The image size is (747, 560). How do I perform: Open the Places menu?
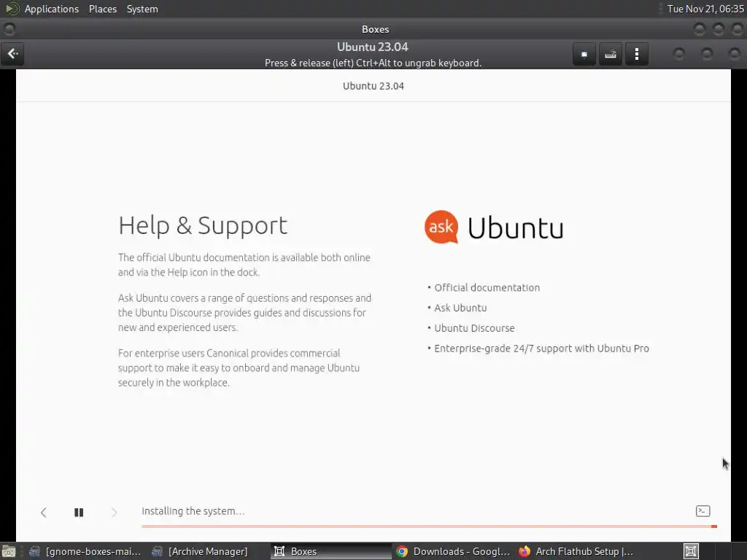pos(102,9)
